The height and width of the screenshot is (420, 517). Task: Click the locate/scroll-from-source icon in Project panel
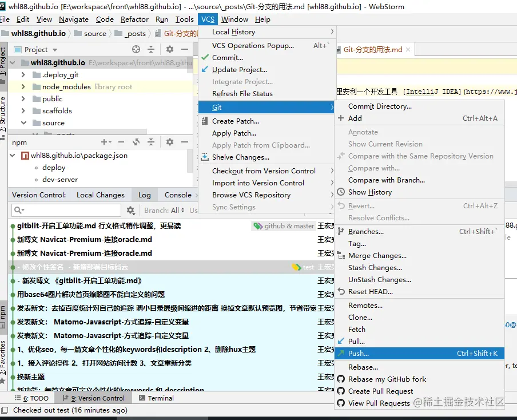tap(136, 49)
